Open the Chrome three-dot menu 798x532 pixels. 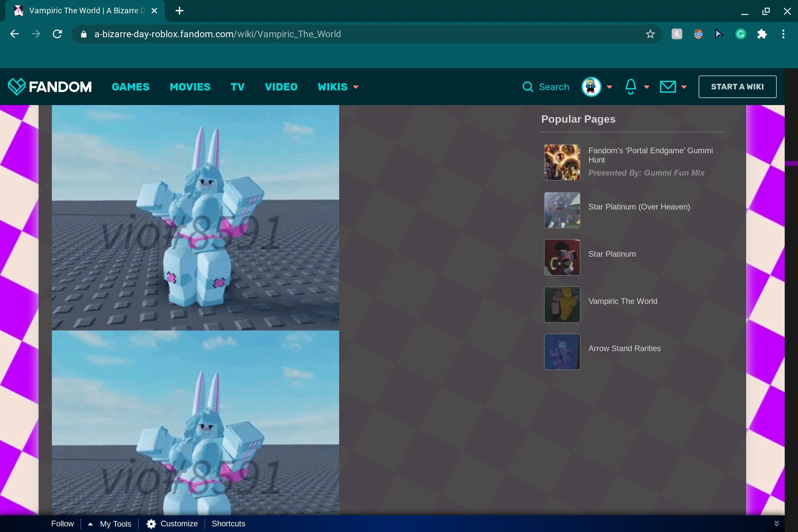tap(783, 34)
